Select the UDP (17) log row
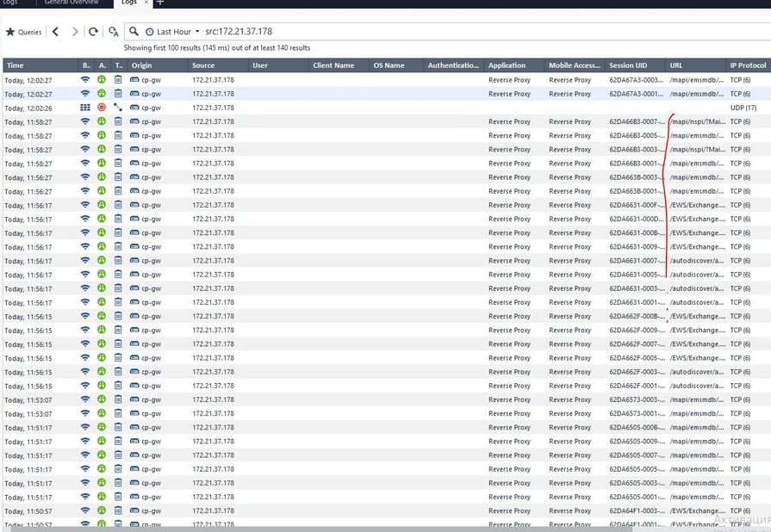Image resolution: width=771 pixels, height=532 pixels. click(x=345, y=108)
